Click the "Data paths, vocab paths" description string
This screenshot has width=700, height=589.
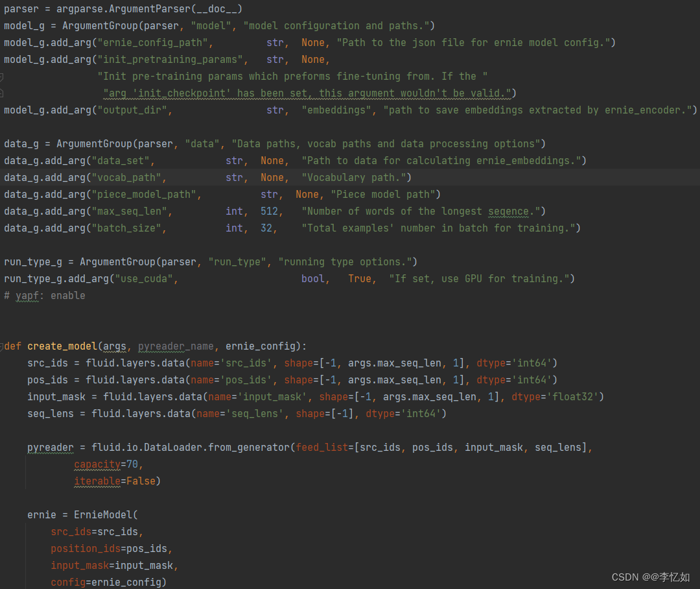386,144
